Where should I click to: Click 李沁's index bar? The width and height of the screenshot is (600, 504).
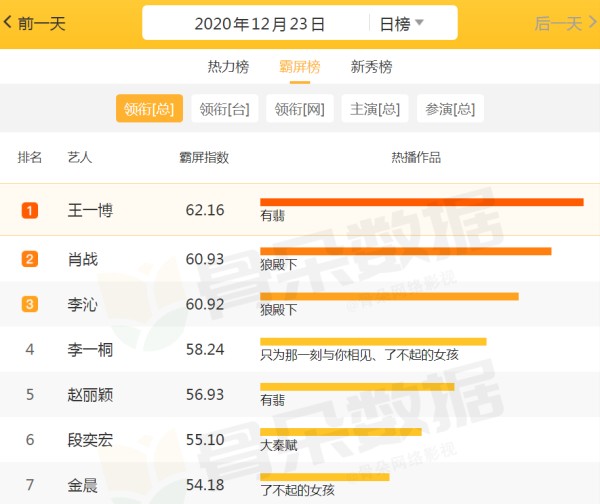389,296
